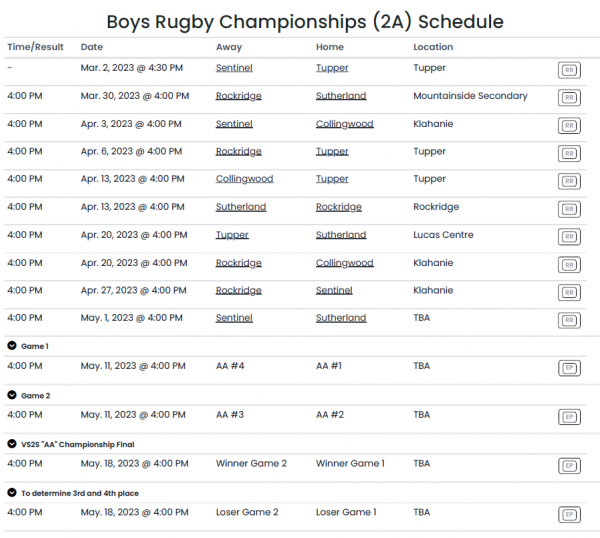Open Sentinel home link for Apr. 27 game
Viewport: 600px width, 538px height.
pyautogui.click(x=334, y=290)
